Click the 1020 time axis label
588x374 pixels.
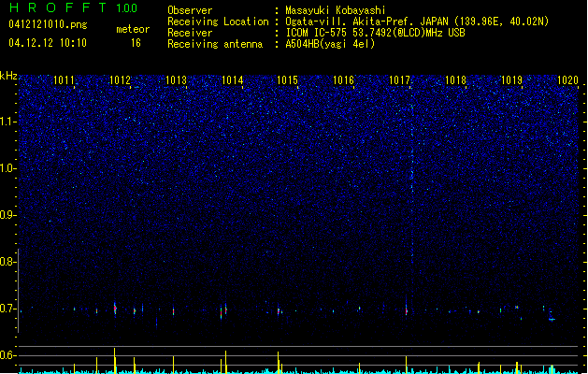[x=567, y=79]
